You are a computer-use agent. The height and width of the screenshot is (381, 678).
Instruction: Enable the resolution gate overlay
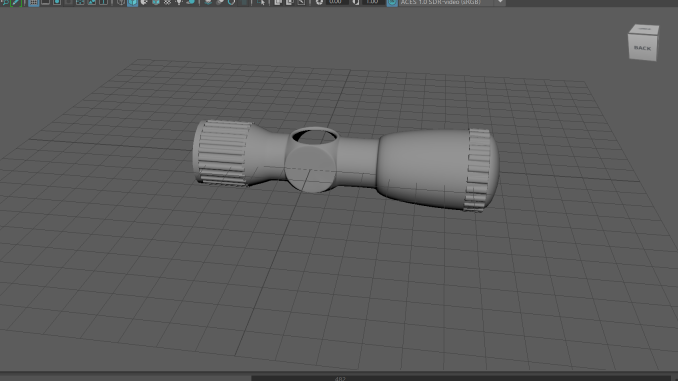coord(57,2)
